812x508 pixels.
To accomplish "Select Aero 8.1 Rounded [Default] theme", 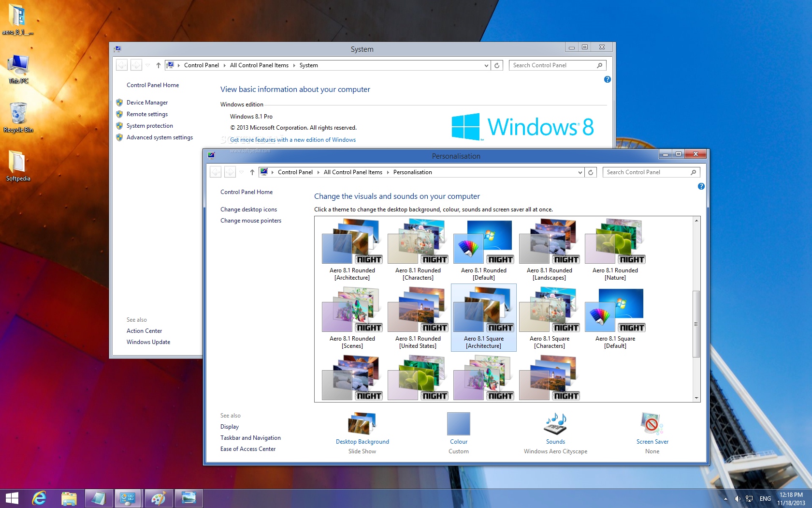I will 483,250.
